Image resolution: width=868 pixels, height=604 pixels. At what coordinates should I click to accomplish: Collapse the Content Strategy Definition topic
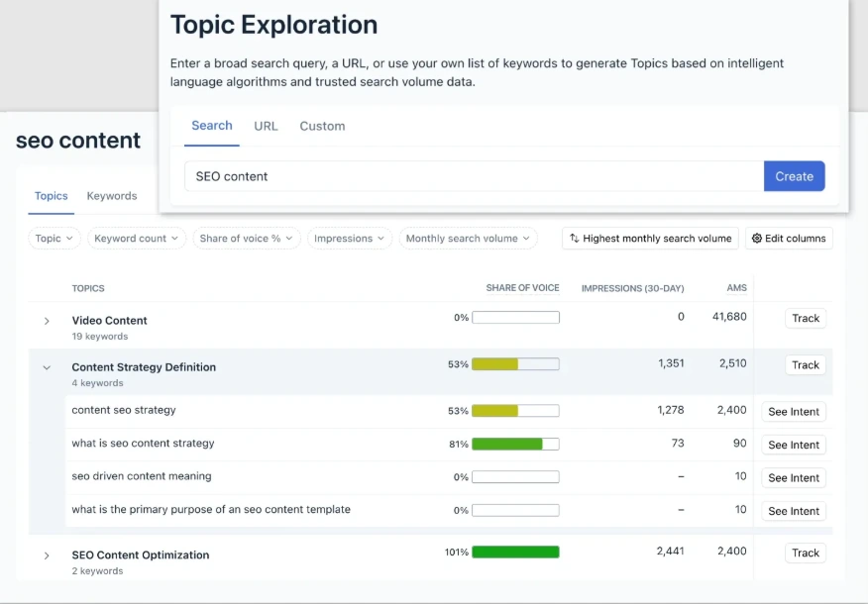click(47, 367)
